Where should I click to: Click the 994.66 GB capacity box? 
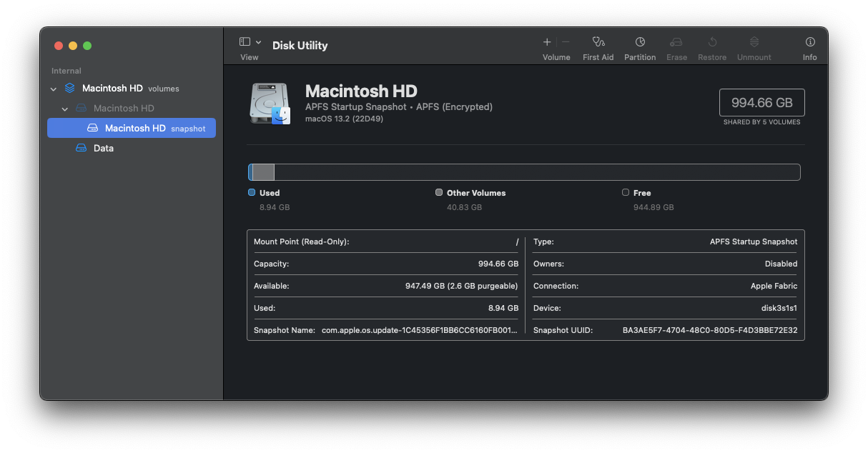[x=762, y=103]
